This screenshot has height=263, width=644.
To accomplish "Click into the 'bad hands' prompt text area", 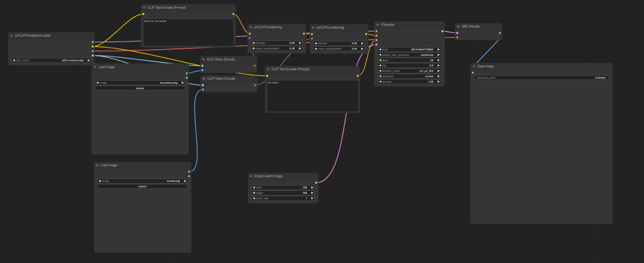I will tap(312, 96).
